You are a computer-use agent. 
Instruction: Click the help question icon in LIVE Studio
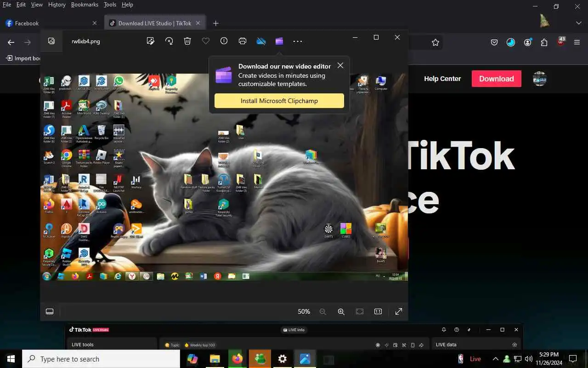tap(457, 330)
